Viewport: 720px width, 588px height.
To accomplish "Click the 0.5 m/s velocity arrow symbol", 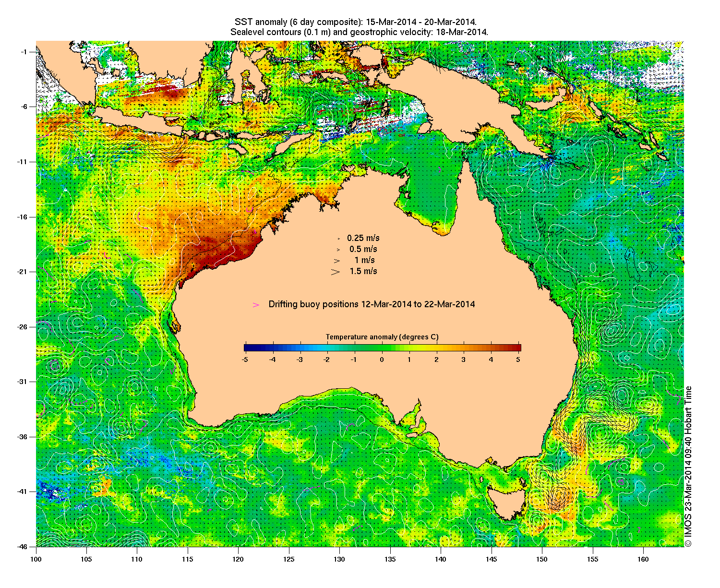I will 338,250.
